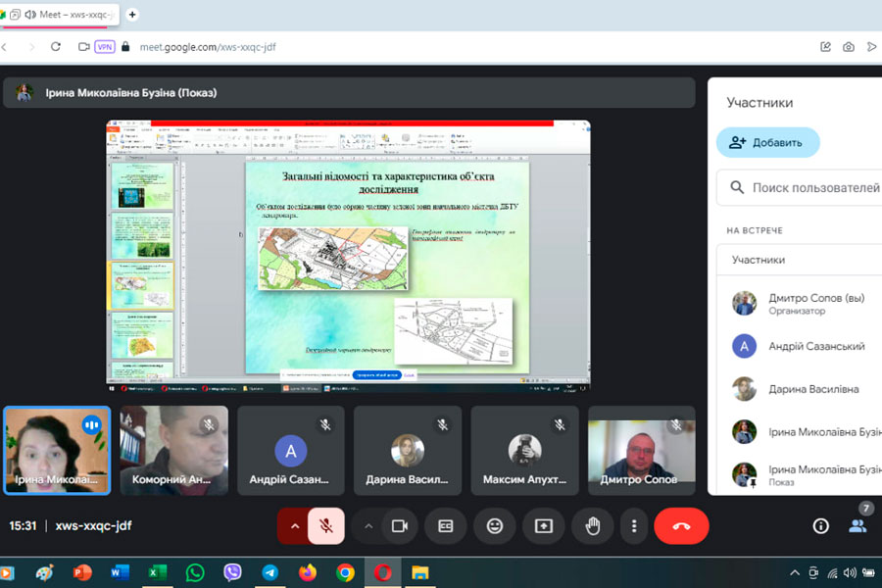This screenshot has width=882, height=588.
Task: Open Excel from taskbar
Action: tap(157, 572)
